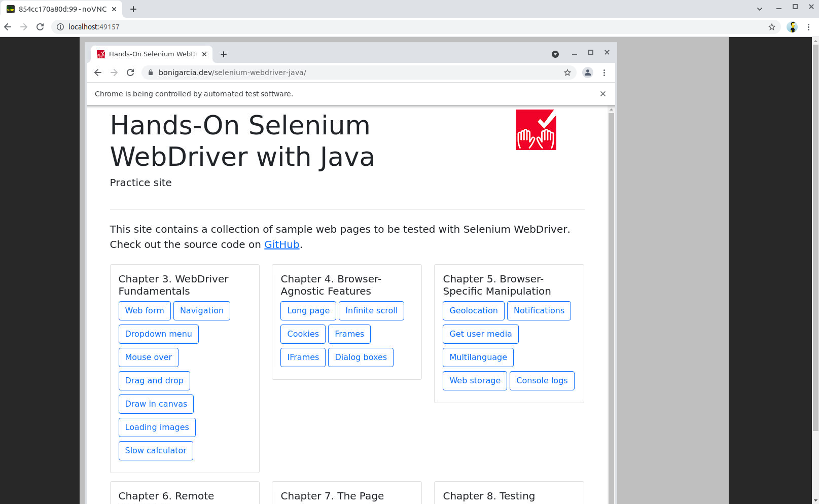Screen dimensions: 819x504
Task: Open the Web form page
Action: 145,311
